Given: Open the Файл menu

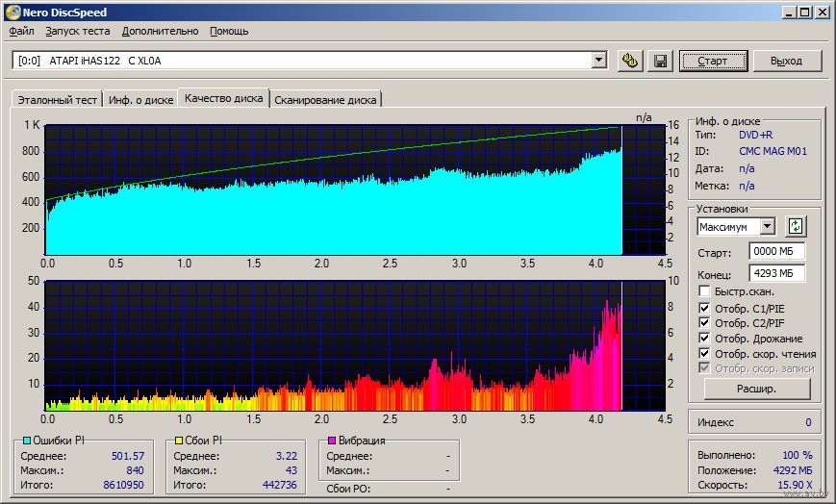Looking at the screenshot, I should 21,31.
